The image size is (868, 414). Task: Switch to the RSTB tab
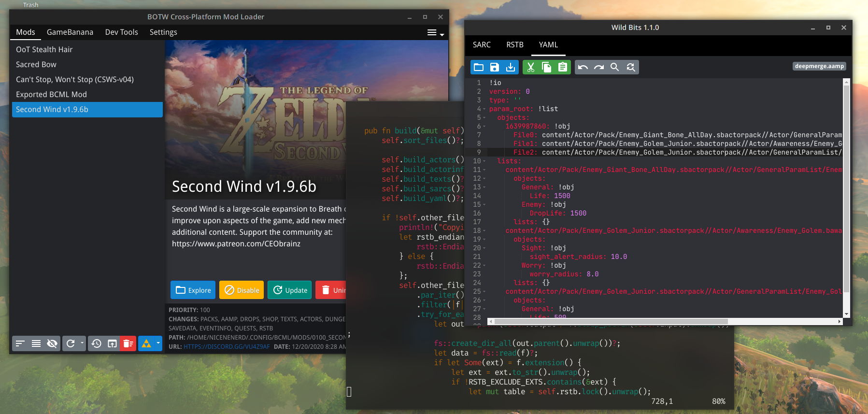pyautogui.click(x=515, y=45)
